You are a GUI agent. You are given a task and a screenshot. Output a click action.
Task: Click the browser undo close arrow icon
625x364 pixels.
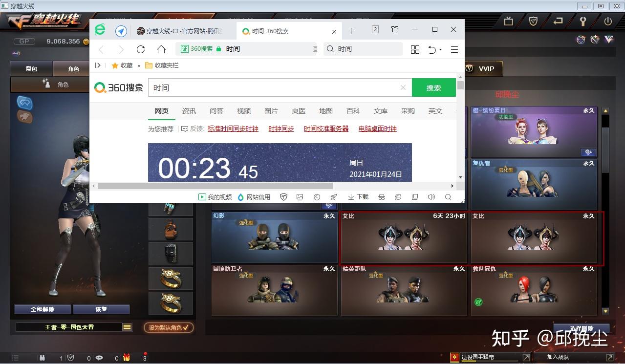[x=432, y=49]
